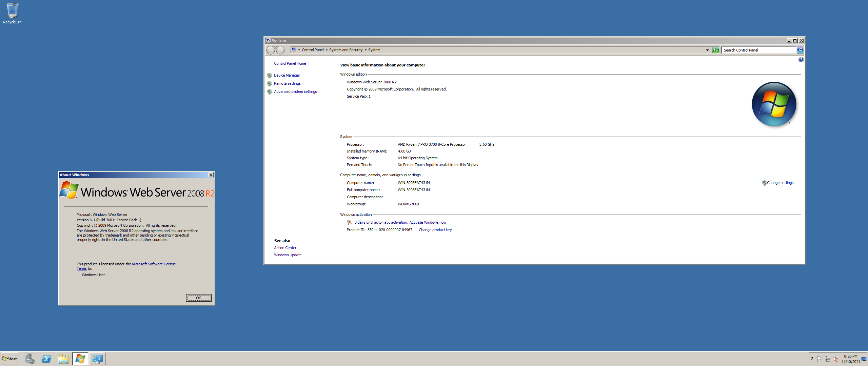
Task: Click the shield icon beside Device Manager
Action: pos(270,75)
